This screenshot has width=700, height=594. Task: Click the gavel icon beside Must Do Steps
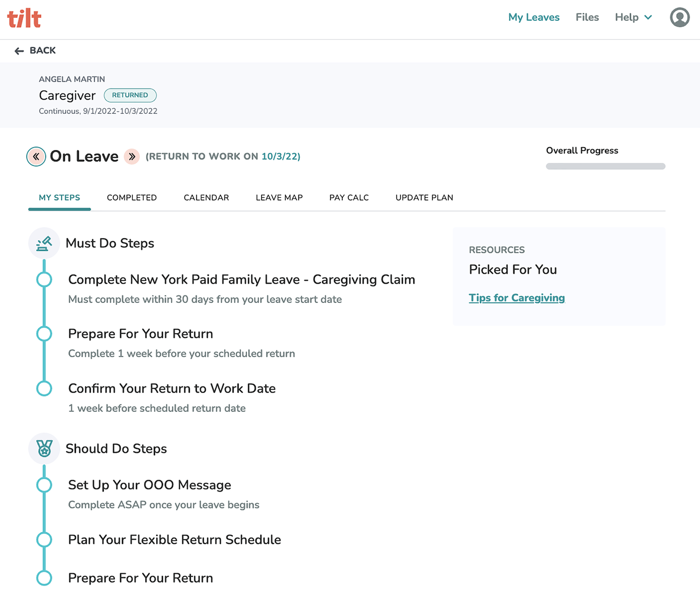(44, 243)
